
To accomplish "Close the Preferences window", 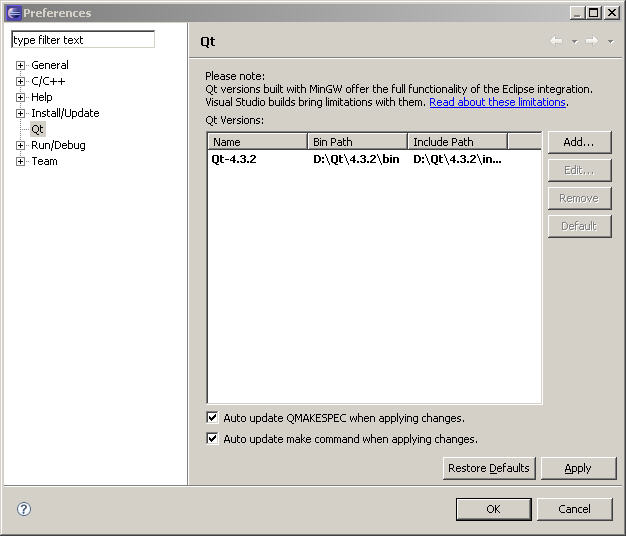I will (x=612, y=13).
